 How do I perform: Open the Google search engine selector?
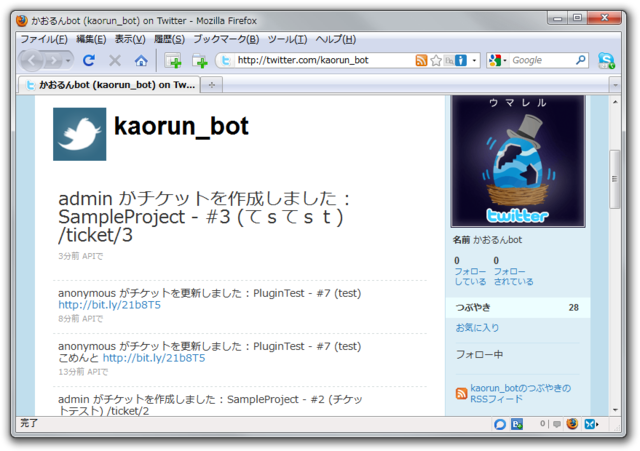[497, 60]
